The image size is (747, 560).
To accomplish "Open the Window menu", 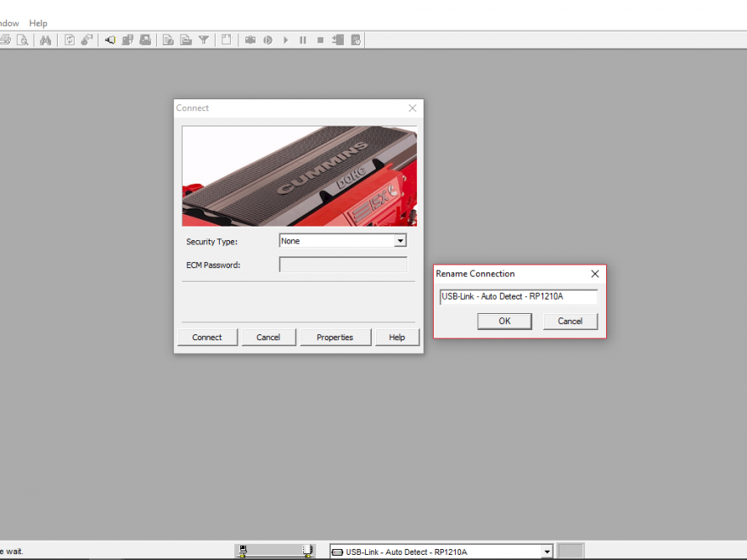I will point(9,23).
